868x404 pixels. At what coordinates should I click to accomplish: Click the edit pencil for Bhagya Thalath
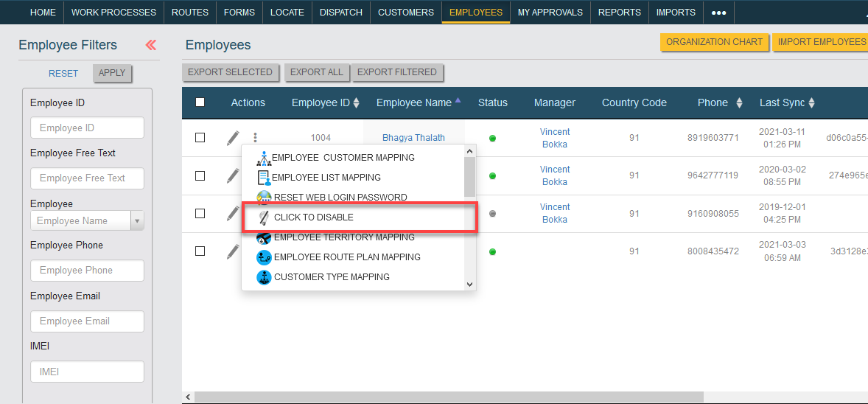[x=233, y=138]
